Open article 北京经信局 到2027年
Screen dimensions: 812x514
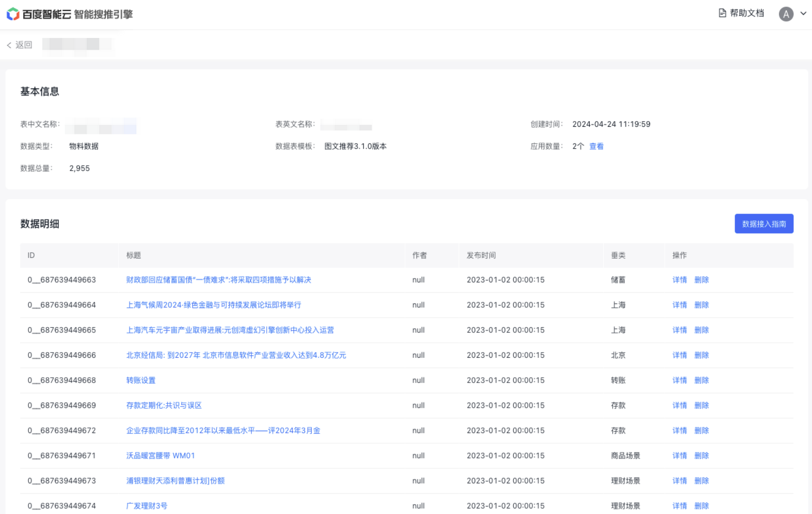pyautogui.click(x=236, y=355)
